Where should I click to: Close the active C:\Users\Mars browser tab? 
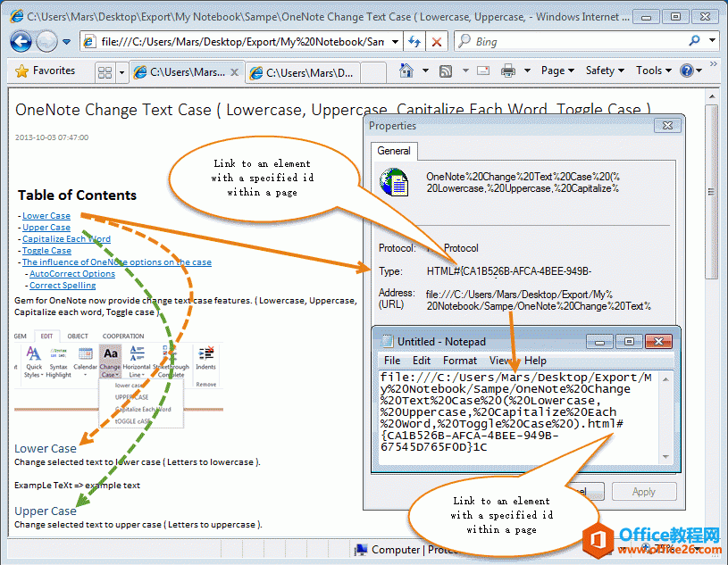[234, 72]
